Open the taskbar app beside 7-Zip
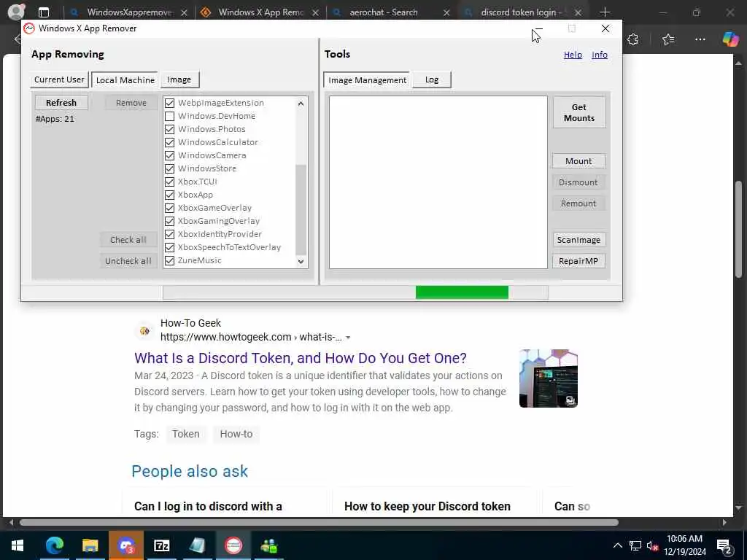Image resolution: width=747 pixels, height=560 pixels. click(x=197, y=545)
